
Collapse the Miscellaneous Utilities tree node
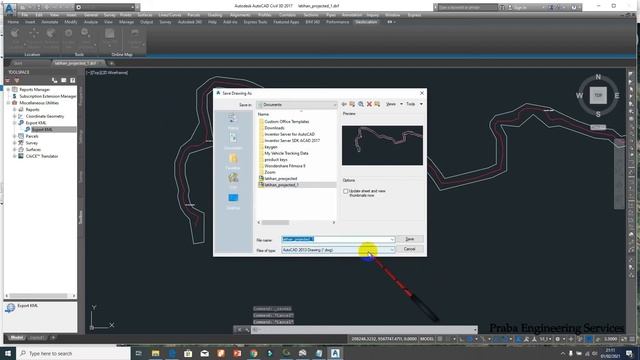tap(8, 103)
